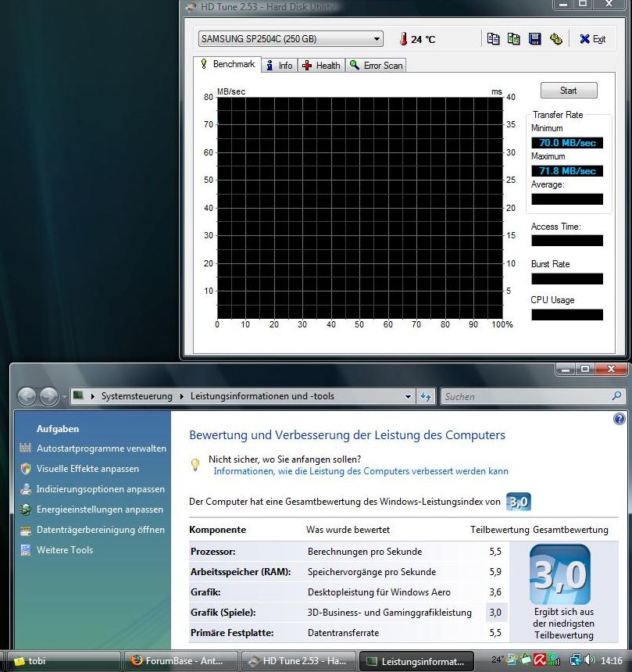Viewport: 632px width, 672px height.
Task: Click the taskbar clock showing 14:16
Action: tap(612, 660)
